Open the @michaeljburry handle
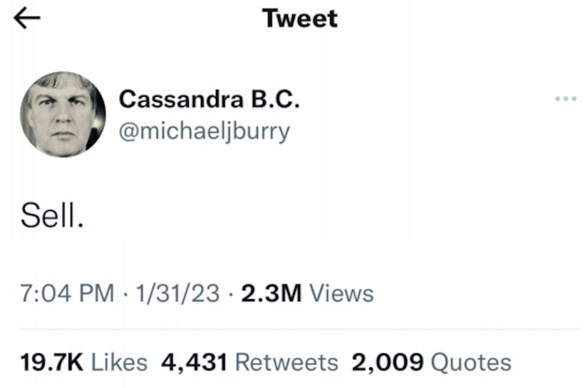The height and width of the screenshot is (388, 588). click(204, 131)
